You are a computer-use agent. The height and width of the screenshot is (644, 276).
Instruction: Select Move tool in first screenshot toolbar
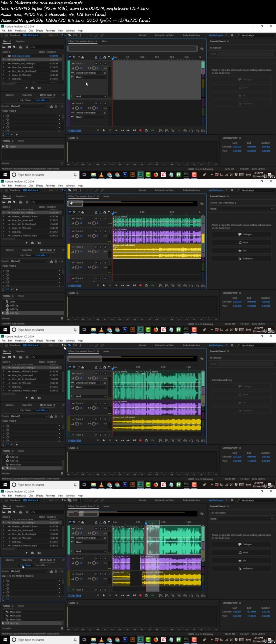coord(64,35)
